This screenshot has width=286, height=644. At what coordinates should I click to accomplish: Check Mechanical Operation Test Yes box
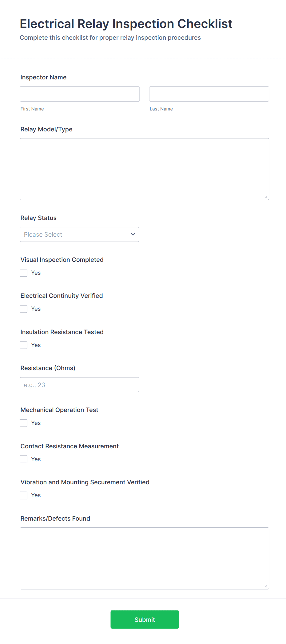tap(24, 423)
